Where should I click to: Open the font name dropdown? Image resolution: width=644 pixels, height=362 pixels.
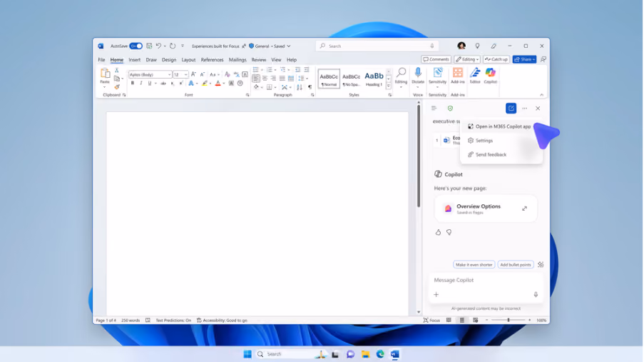(169, 74)
